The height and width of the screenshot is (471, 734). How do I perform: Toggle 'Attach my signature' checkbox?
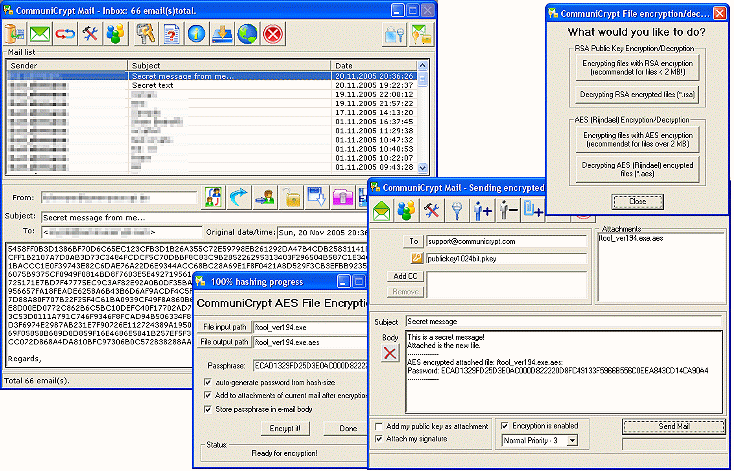click(x=376, y=439)
